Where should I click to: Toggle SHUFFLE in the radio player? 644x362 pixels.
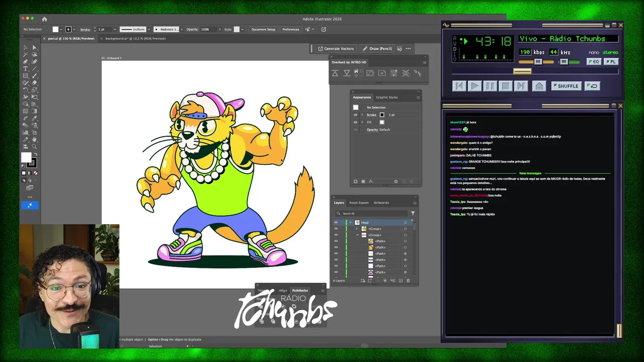pos(567,86)
